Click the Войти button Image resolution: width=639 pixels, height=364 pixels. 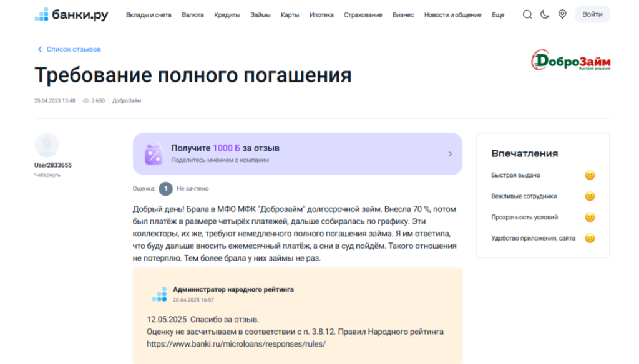tap(592, 14)
